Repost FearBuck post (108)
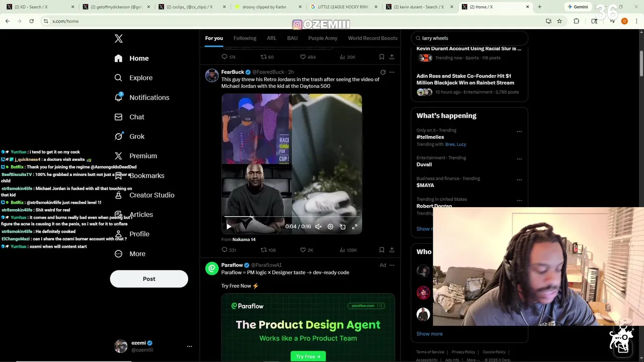Screen dimensions: 644x362 tap(268, 250)
